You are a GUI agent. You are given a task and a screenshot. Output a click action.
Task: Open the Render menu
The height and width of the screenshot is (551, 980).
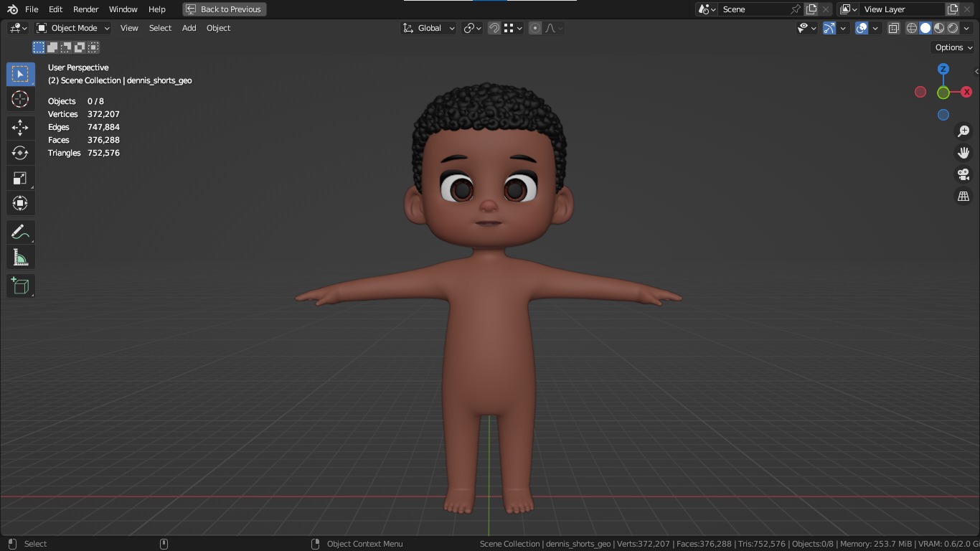[x=86, y=9]
